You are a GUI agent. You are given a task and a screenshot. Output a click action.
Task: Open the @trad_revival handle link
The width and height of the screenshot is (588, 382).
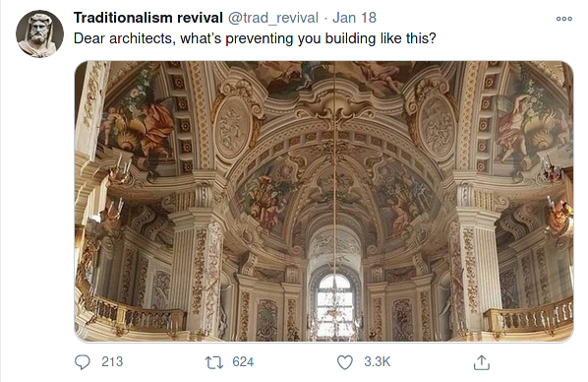[x=273, y=18]
